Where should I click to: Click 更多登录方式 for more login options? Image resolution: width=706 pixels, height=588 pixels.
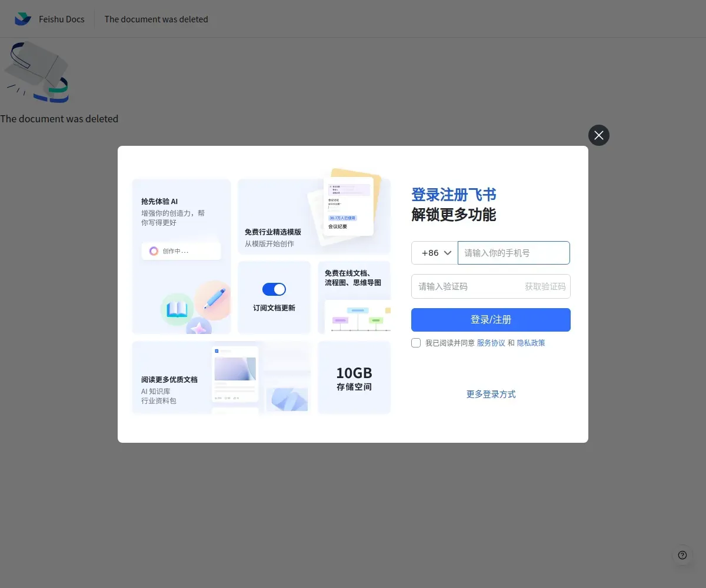click(491, 394)
